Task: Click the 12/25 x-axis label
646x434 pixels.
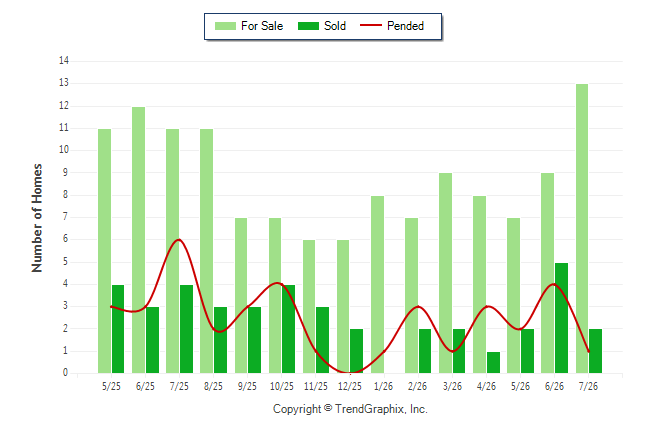Action: 350,386
